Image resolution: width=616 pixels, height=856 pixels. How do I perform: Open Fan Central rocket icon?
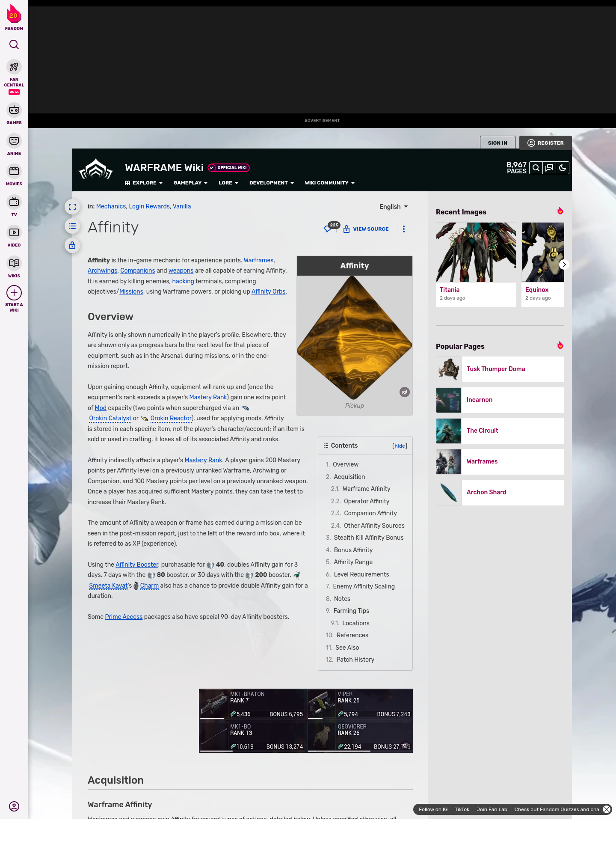click(14, 67)
